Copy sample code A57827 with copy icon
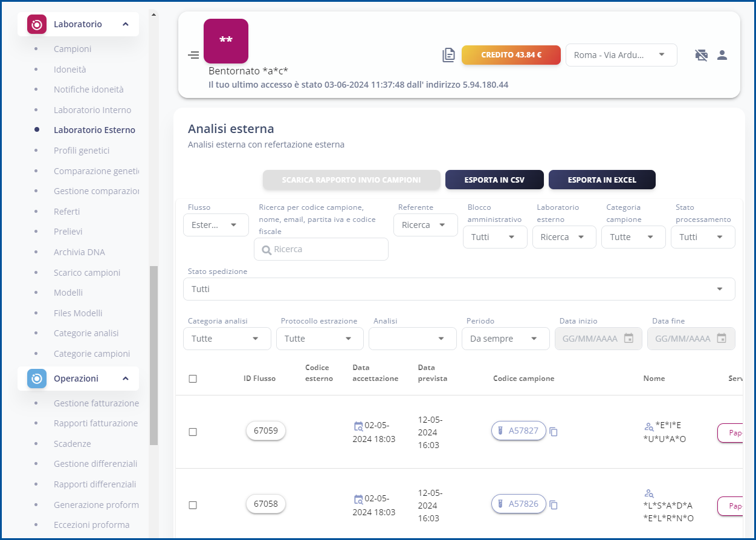This screenshot has width=756, height=540. 554,432
